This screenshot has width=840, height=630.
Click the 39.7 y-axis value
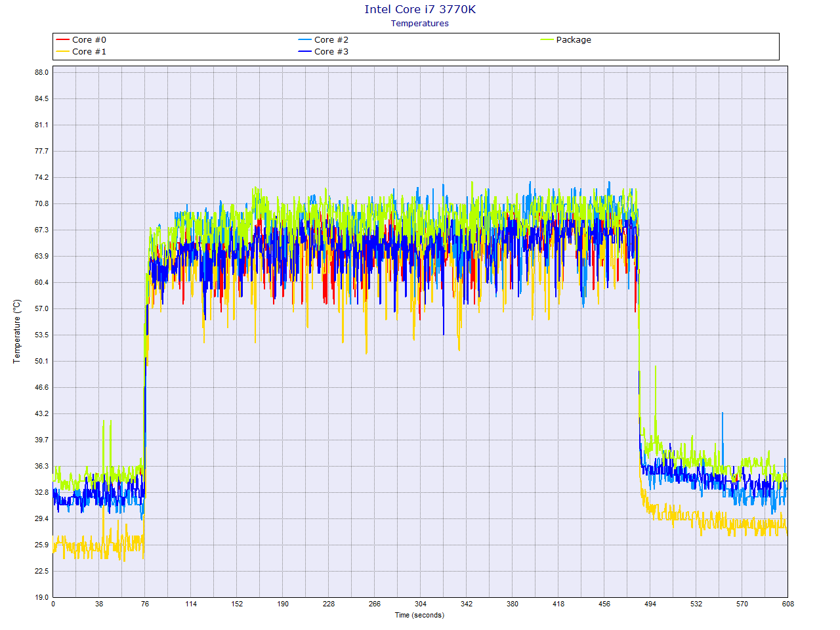tap(41, 440)
